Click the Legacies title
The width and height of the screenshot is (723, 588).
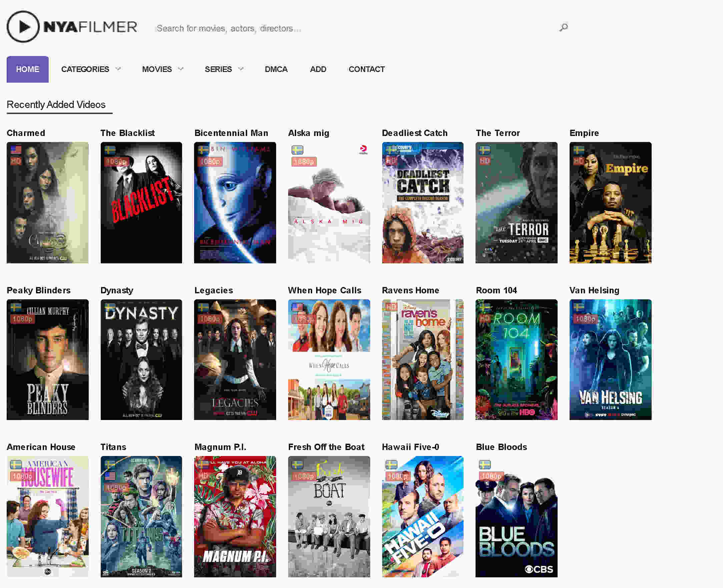coord(214,290)
